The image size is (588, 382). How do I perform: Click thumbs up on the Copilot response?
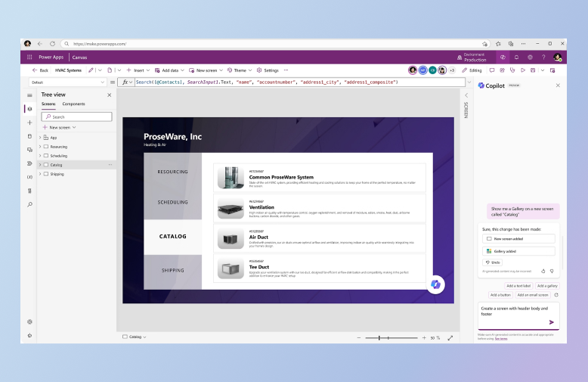coord(543,271)
